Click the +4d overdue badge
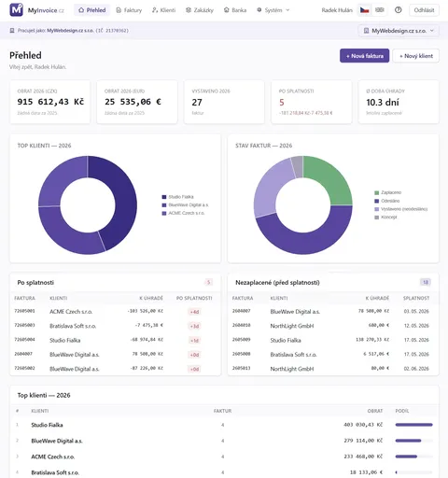This screenshot has height=478, width=448. [194, 312]
